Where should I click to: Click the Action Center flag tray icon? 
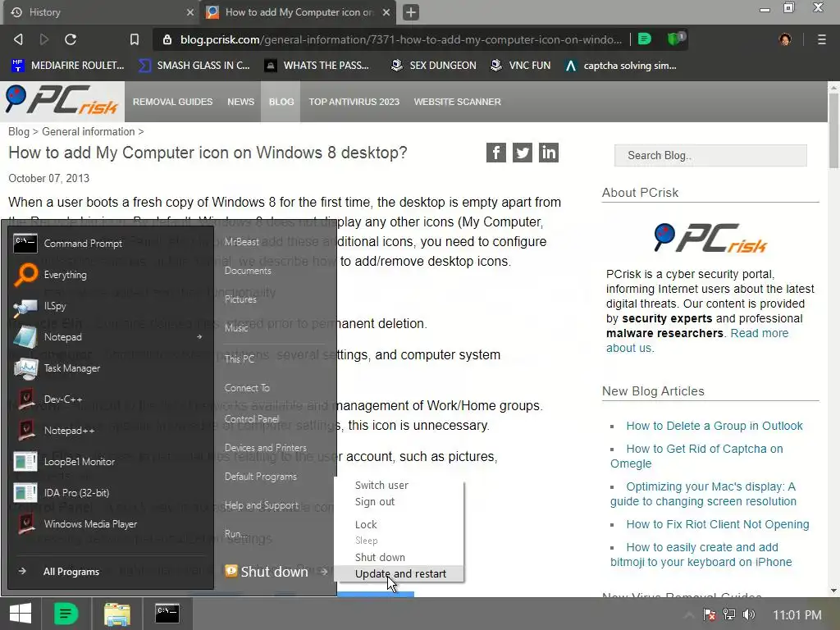[x=710, y=615]
